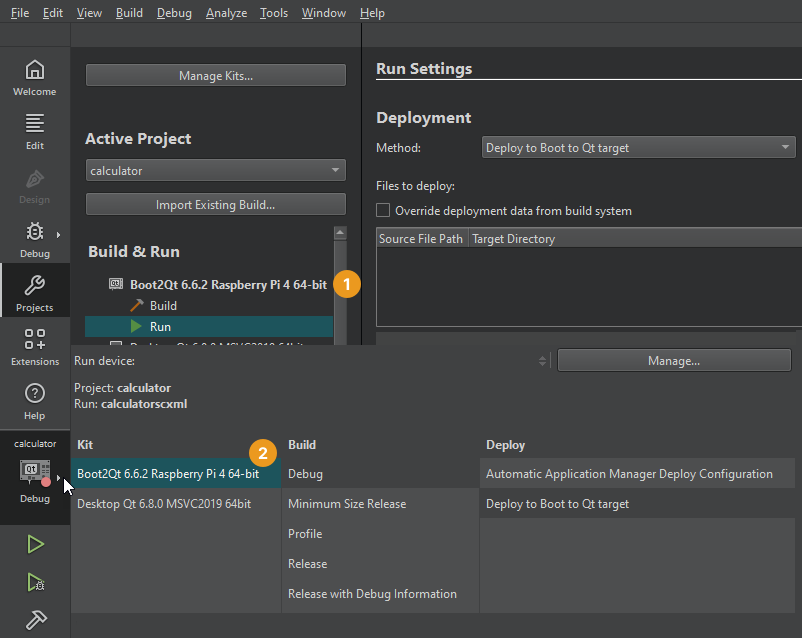Image resolution: width=802 pixels, height=638 pixels.
Task: Open the Help mode
Action: point(34,401)
